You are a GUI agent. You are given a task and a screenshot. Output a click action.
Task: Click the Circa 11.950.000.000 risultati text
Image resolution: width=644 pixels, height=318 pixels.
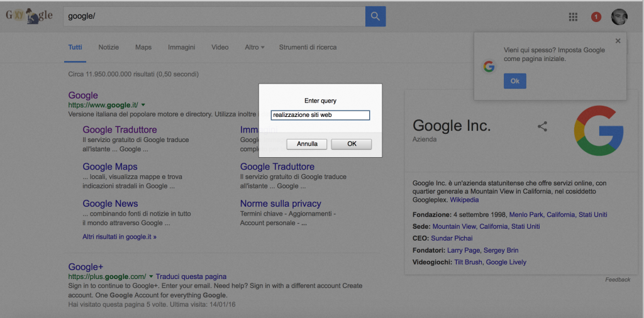[x=133, y=74]
